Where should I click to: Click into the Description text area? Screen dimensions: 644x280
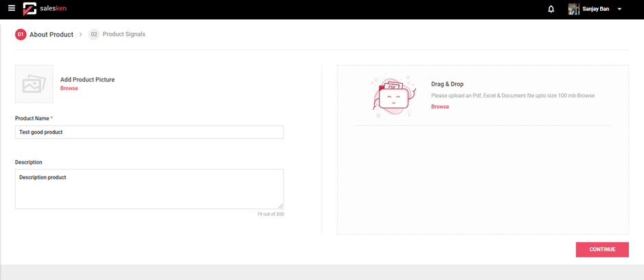[x=149, y=189]
